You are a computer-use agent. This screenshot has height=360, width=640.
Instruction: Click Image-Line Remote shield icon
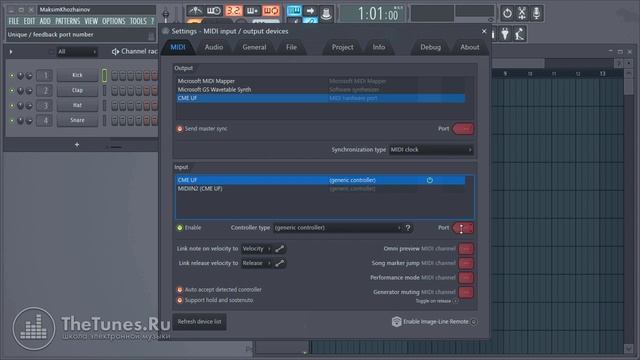[396, 322]
